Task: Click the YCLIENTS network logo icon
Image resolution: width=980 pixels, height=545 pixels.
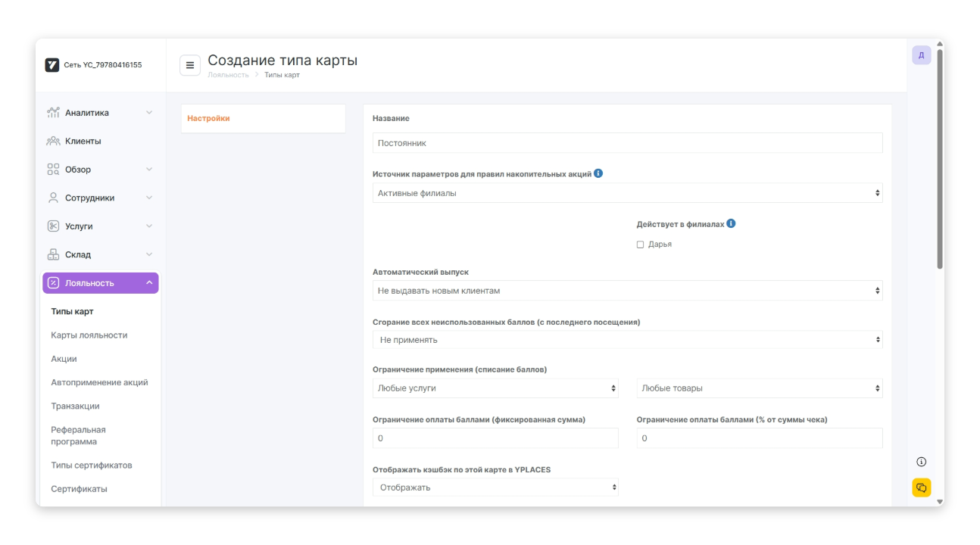Action: [x=52, y=65]
